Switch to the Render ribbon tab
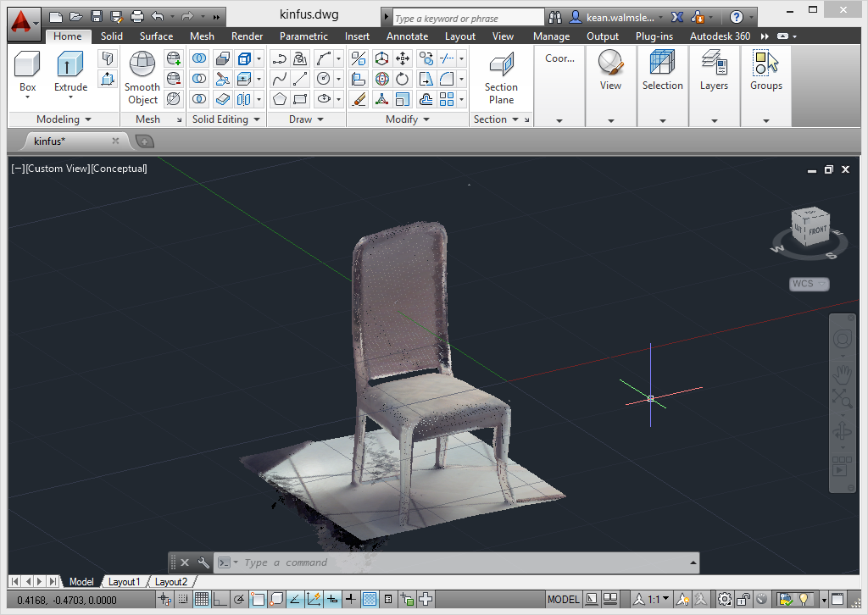This screenshot has width=868, height=615. click(x=247, y=36)
